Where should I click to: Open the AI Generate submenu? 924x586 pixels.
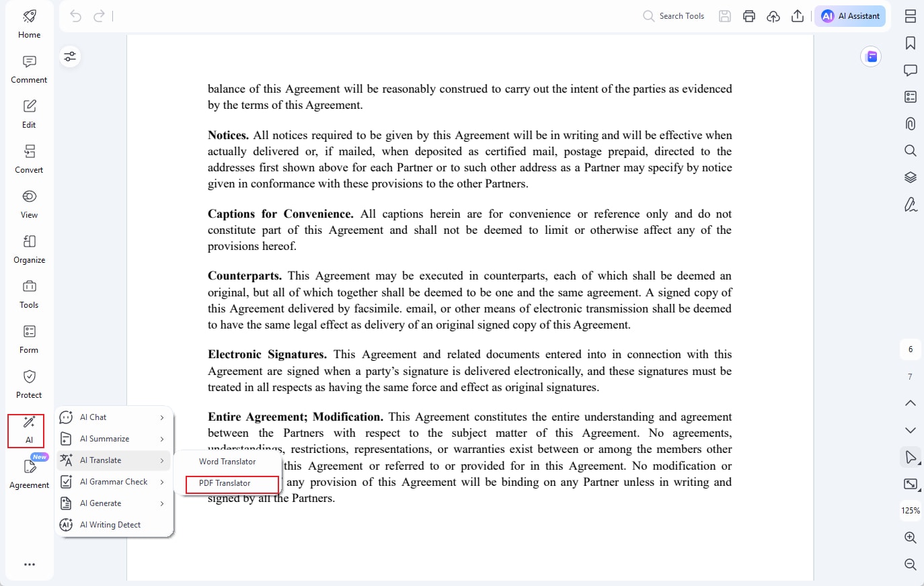113,503
